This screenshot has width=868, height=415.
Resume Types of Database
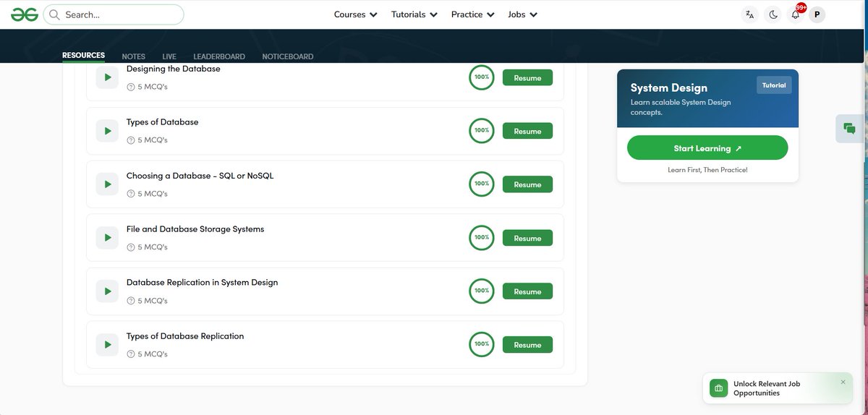[527, 132]
